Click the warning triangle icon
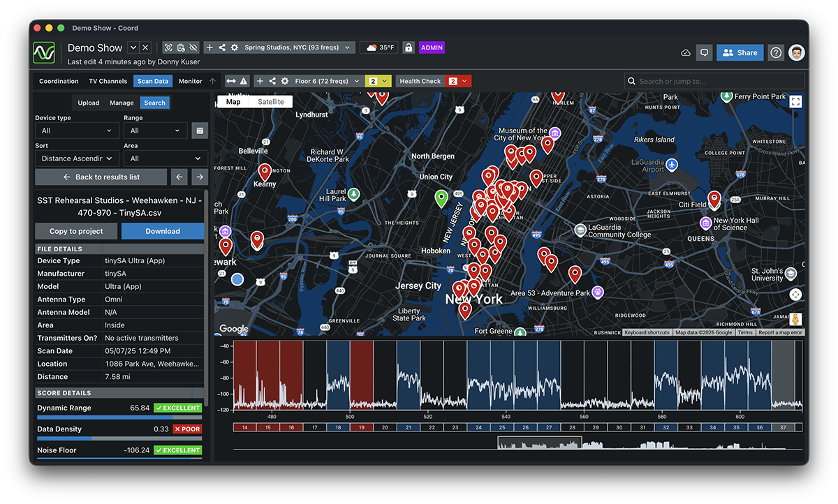Viewport: 838px width, 504px height. (x=244, y=81)
